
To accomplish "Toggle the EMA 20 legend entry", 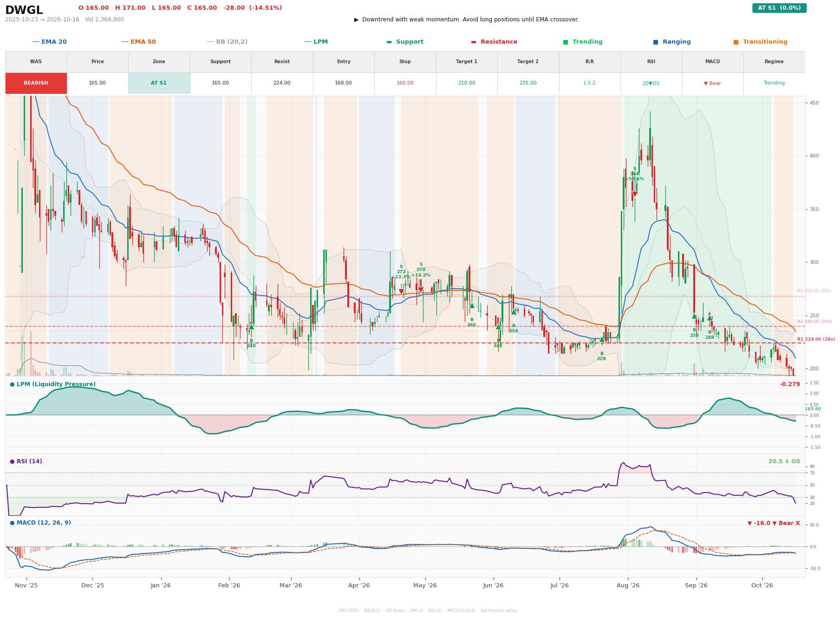I will 50,42.
